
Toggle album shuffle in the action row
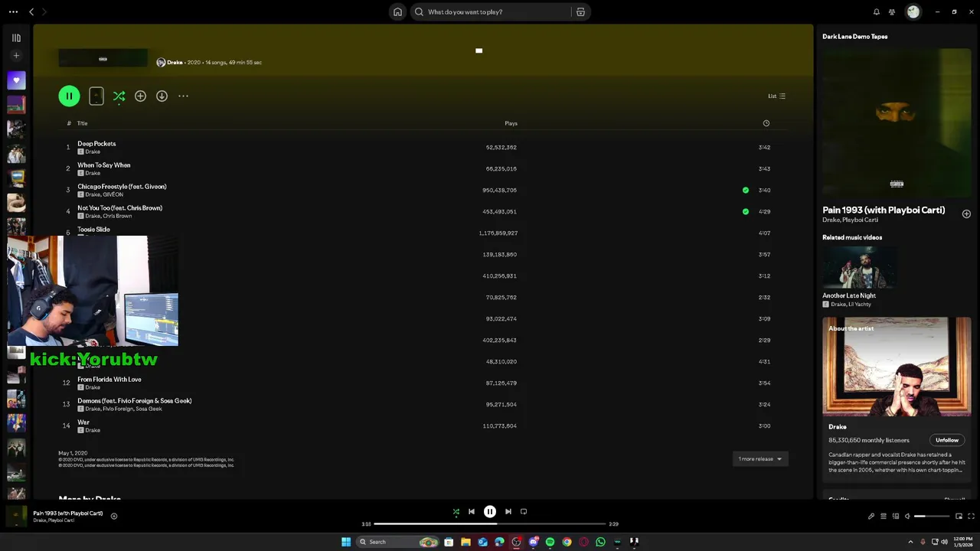(119, 96)
